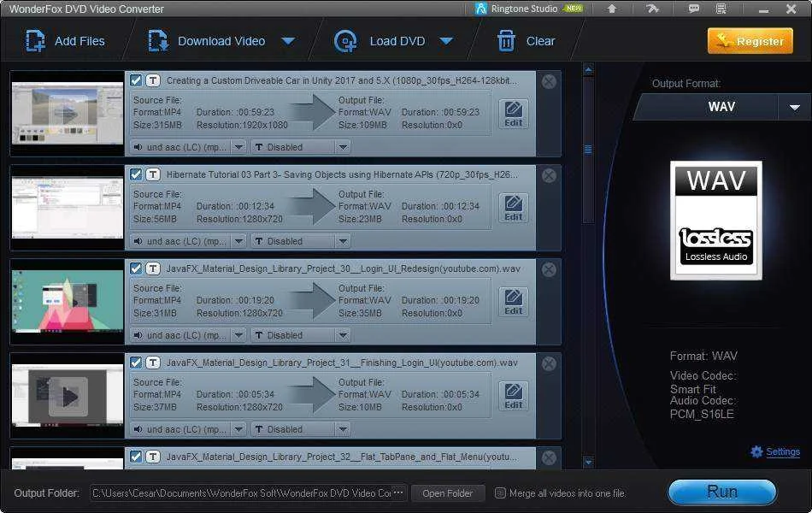812x513 pixels.
Task: Expand the WAV output format dropdown
Action: pyautogui.click(x=794, y=107)
